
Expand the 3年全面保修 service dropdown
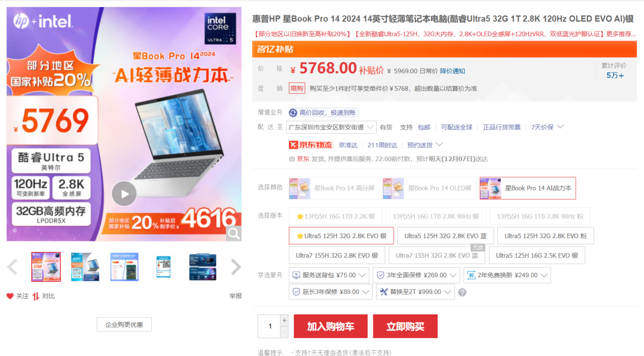(416, 275)
